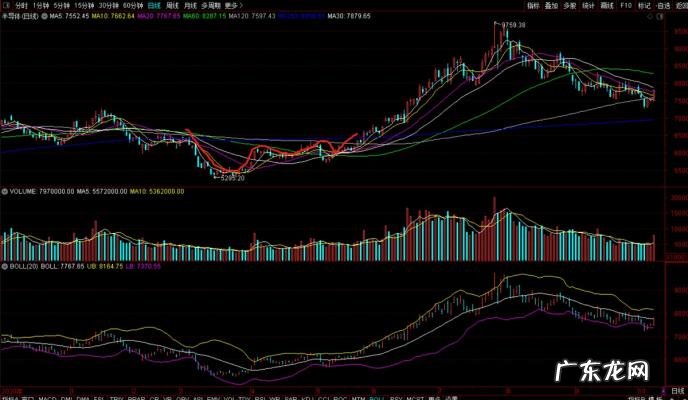
Task: Open the 多周期 multi-period view
Action: point(211,5)
